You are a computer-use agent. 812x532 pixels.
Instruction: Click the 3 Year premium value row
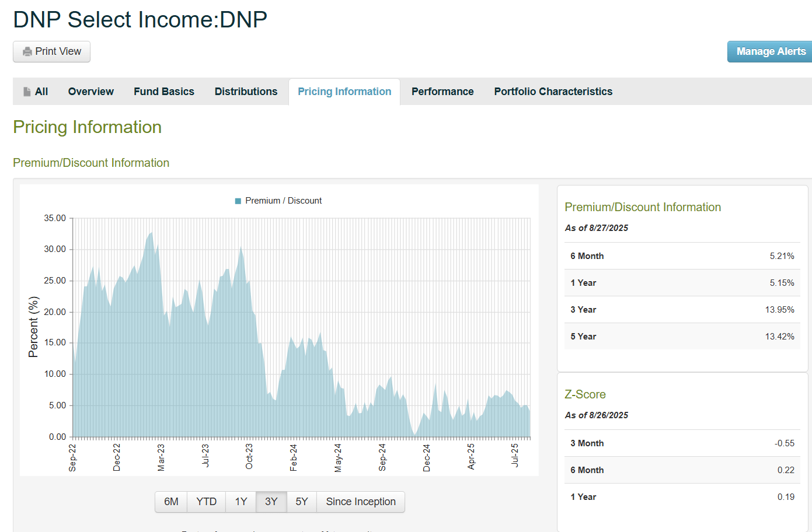point(682,309)
